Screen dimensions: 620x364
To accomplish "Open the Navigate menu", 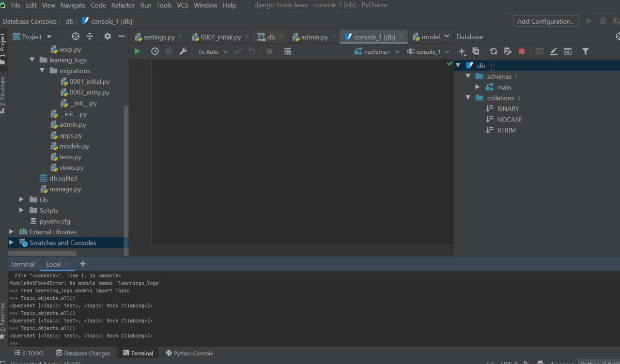I will point(73,5).
